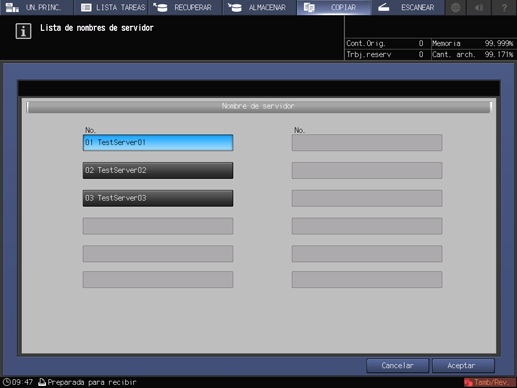
Task: Click Cancelar to discard selection
Action: click(x=397, y=366)
